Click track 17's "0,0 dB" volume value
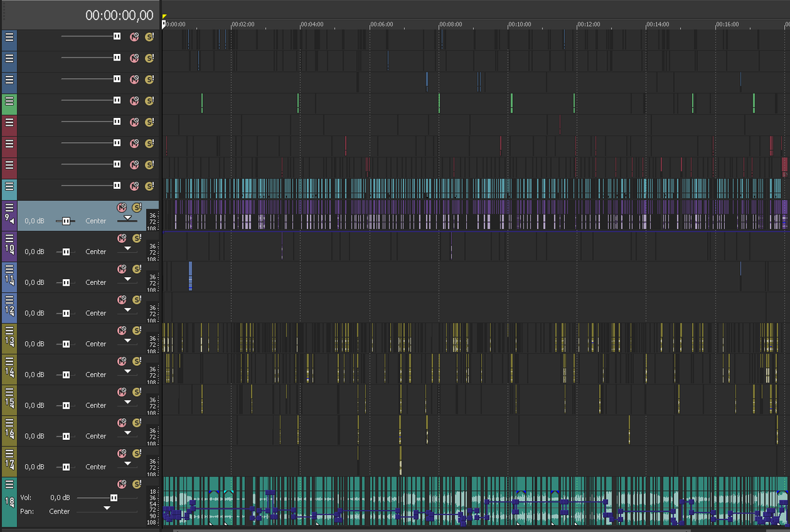 click(34, 467)
